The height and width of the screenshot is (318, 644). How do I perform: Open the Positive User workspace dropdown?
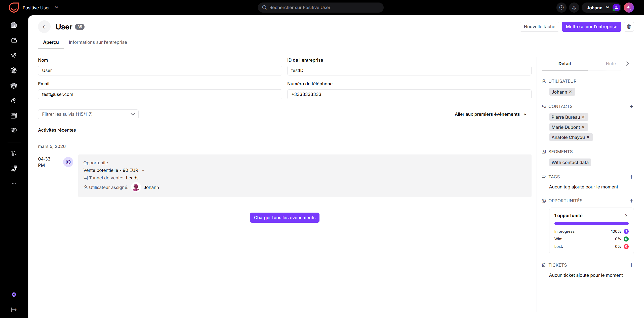click(57, 8)
